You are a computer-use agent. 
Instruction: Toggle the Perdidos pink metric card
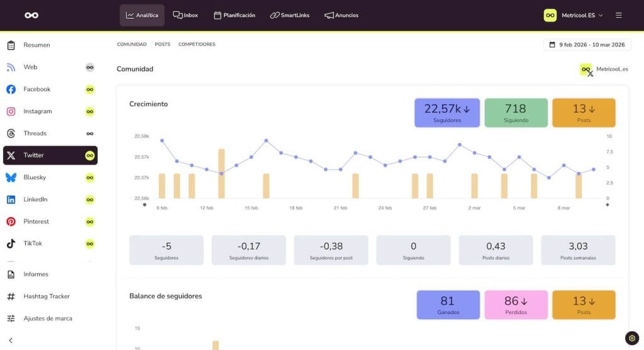[x=516, y=305]
